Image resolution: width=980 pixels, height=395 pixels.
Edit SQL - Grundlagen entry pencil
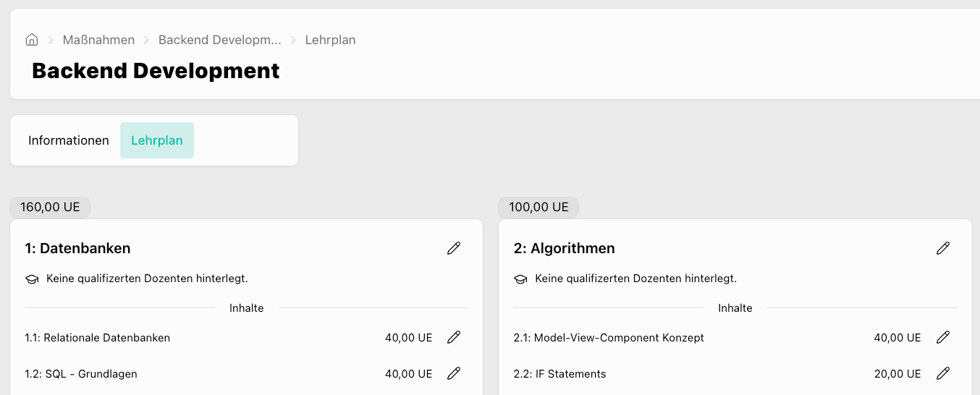[x=454, y=373]
